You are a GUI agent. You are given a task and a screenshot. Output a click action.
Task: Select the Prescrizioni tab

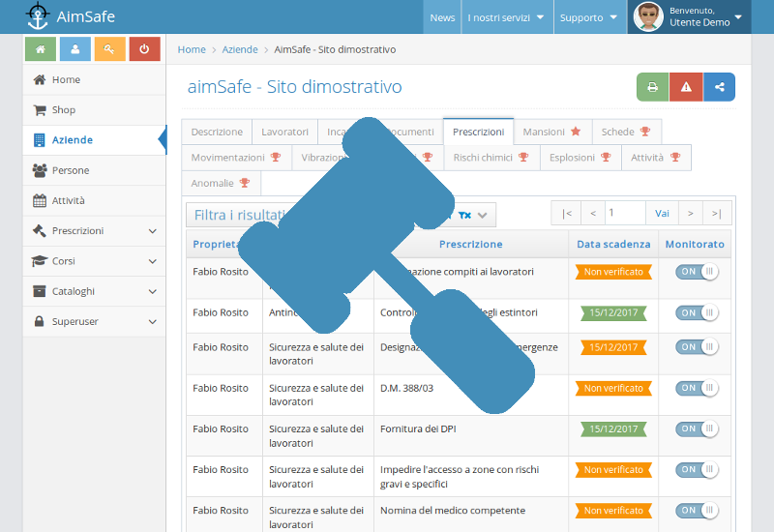coord(478,132)
